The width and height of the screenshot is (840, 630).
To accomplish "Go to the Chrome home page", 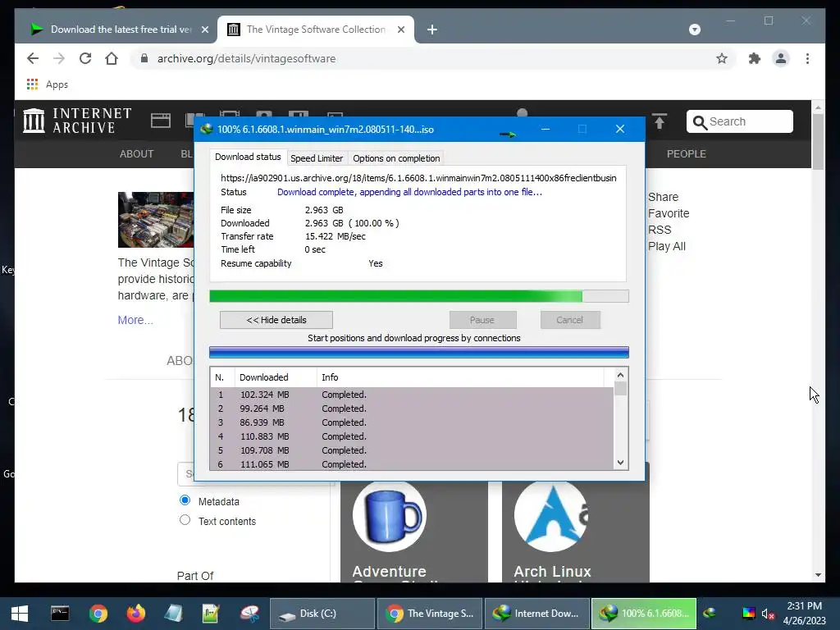I will [x=112, y=58].
